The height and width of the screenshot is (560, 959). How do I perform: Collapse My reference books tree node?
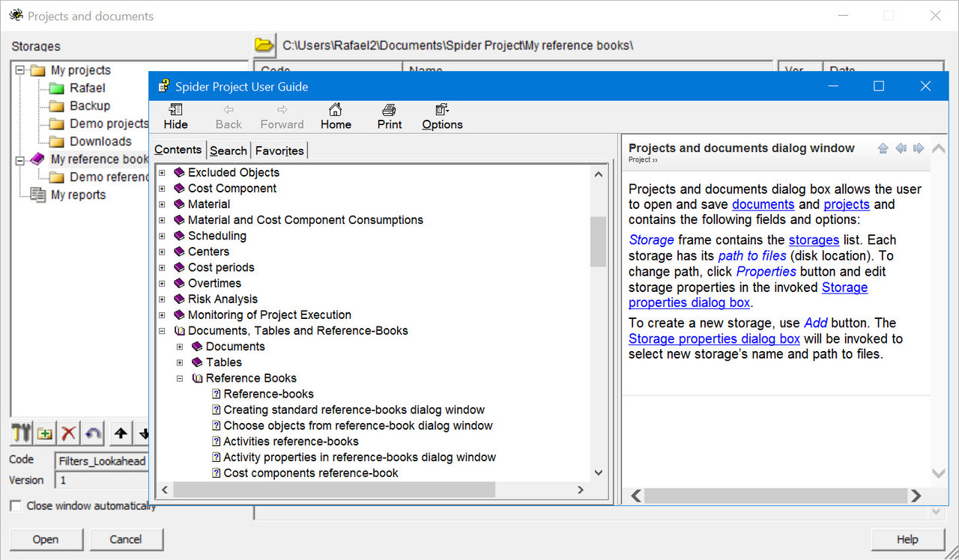pyautogui.click(x=19, y=159)
